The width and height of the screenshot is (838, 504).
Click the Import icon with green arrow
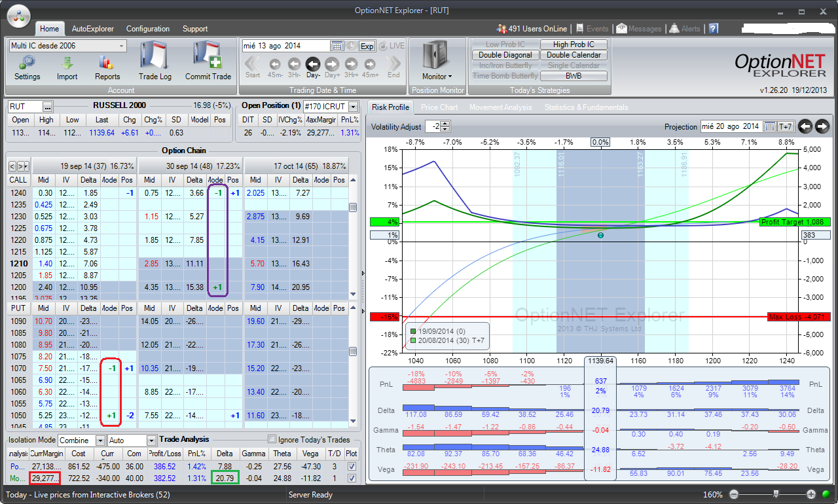click(x=67, y=63)
